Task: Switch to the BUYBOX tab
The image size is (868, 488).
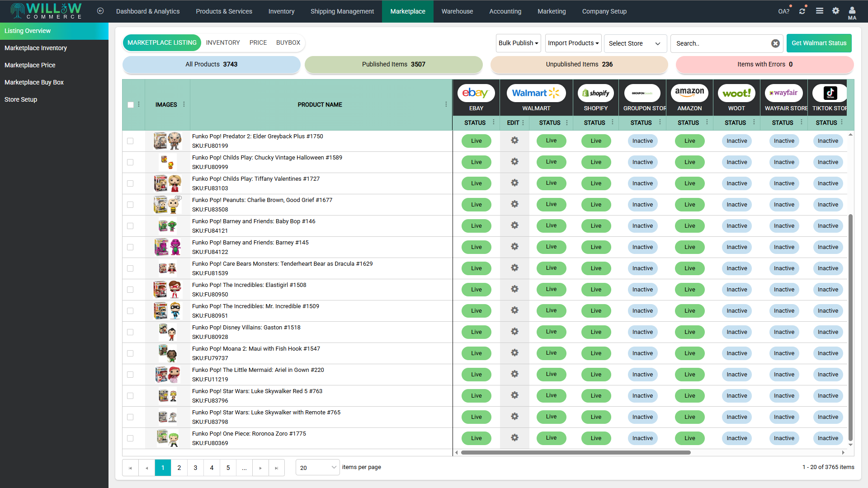Action: tap(288, 42)
